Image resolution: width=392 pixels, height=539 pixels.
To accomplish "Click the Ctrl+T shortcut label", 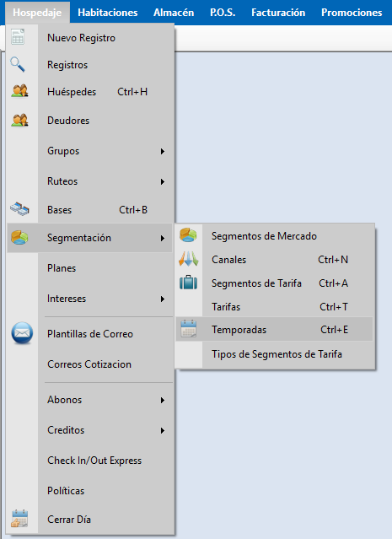I will pyautogui.click(x=334, y=307).
